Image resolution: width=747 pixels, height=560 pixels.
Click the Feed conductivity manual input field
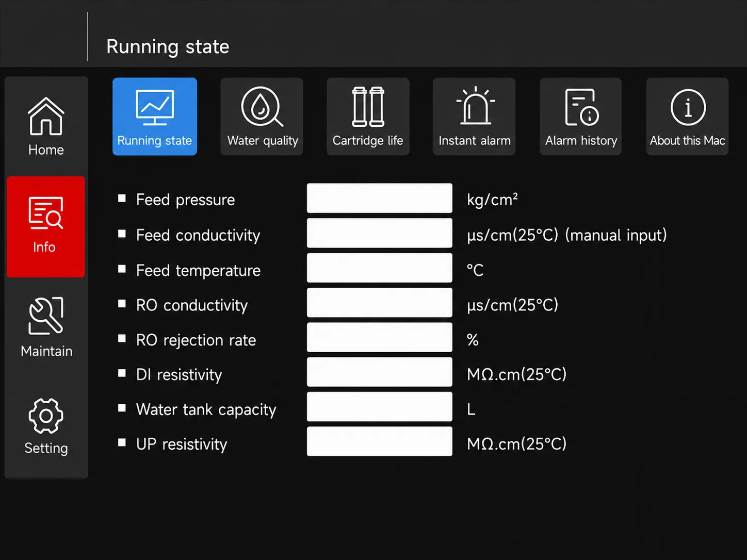point(380,233)
